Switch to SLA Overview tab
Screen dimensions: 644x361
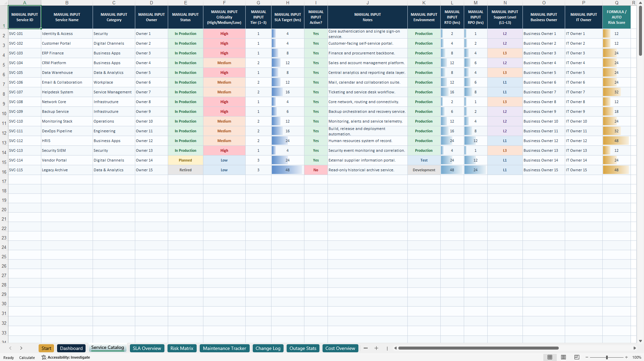(x=147, y=348)
